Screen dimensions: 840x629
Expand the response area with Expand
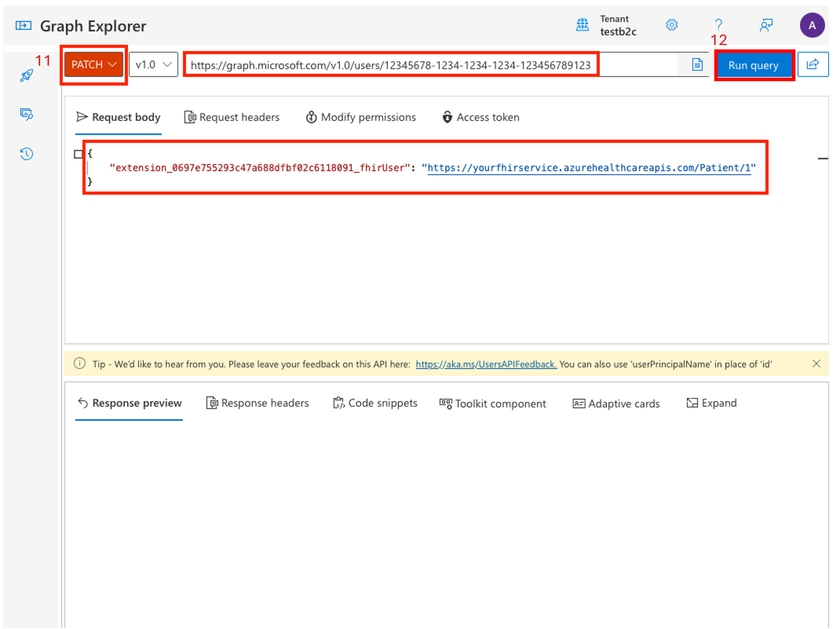click(711, 403)
